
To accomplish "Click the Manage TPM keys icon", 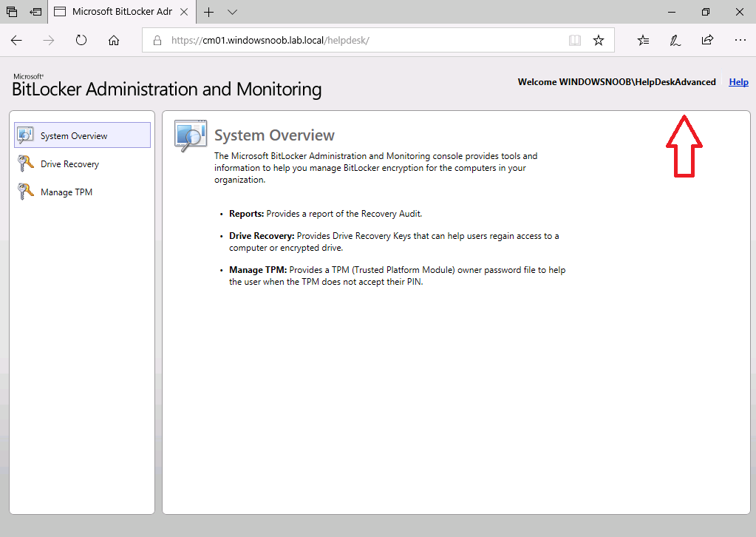I will pos(26,192).
